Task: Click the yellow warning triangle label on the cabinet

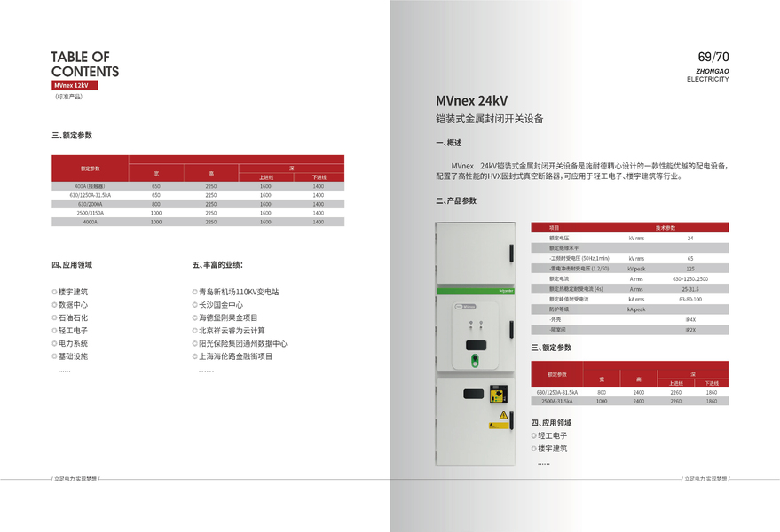Action: pos(503,415)
